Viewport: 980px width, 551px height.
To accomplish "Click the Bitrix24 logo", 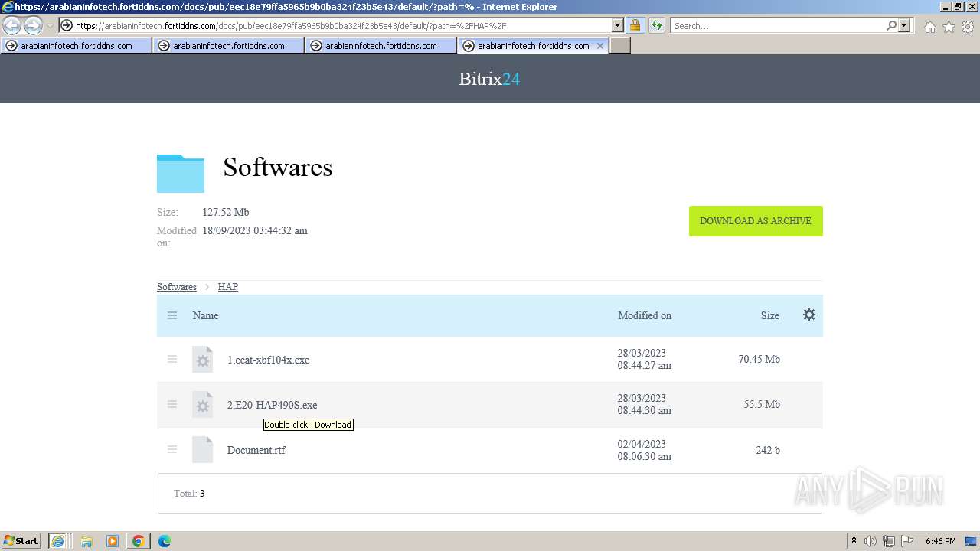I will (x=489, y=79).
